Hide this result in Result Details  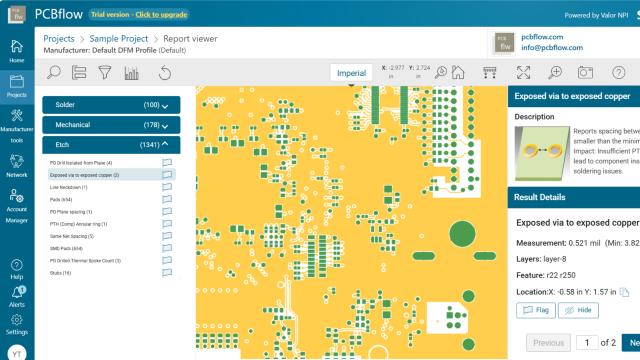click(578, 310)
